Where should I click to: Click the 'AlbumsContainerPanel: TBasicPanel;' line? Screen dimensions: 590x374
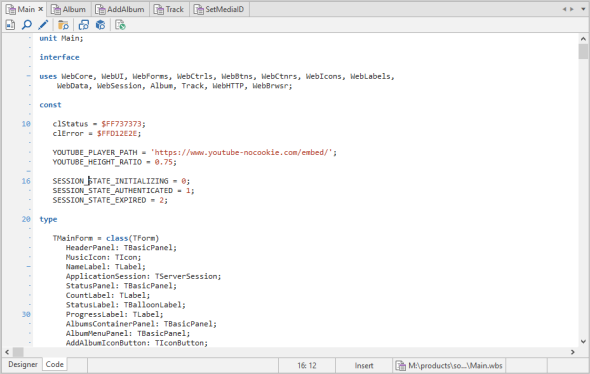point(141,324)
